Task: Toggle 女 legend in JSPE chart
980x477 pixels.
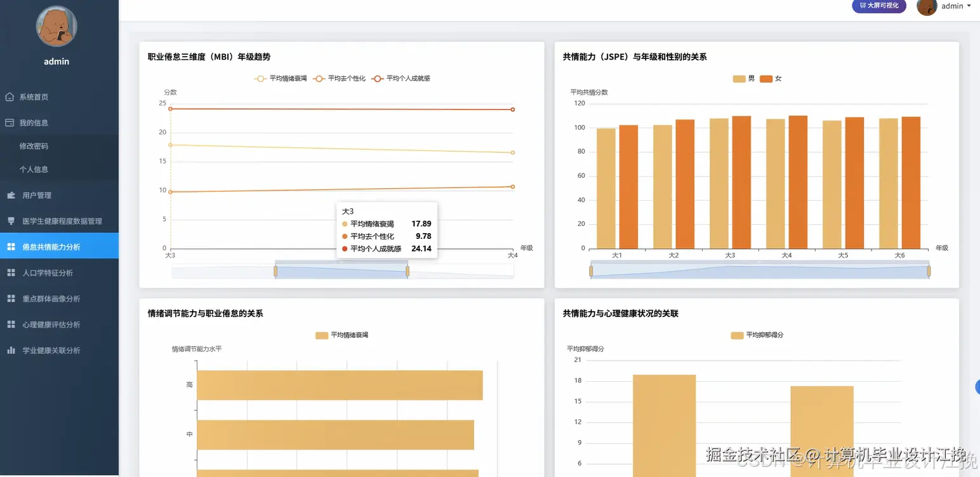Action: [x=771, y=79]
